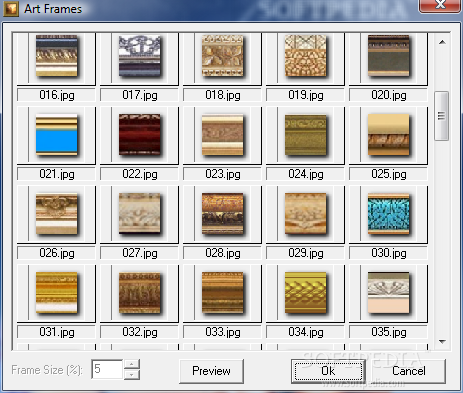Click the 026.jpg filename label

point(56,253)
